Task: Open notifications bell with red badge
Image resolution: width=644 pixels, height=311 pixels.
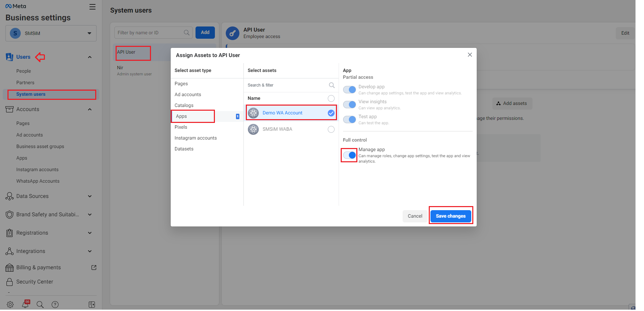Action: coord(26,304)
